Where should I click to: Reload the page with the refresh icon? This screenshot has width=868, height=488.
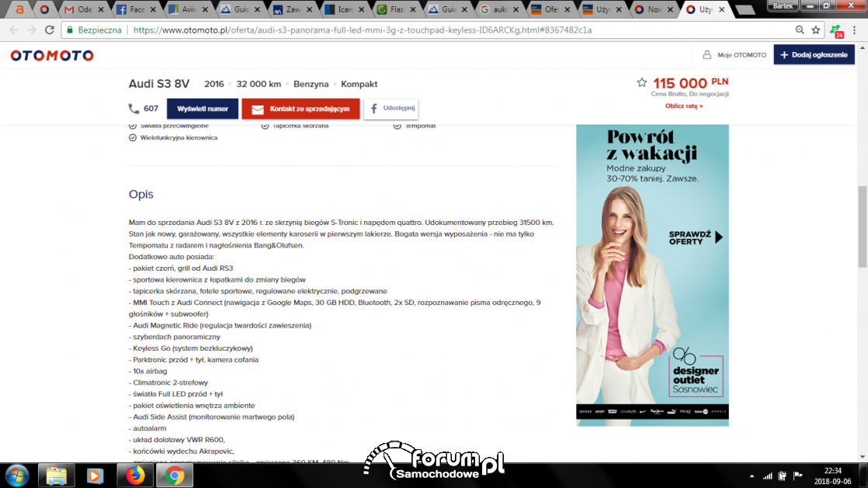(49, 30)
